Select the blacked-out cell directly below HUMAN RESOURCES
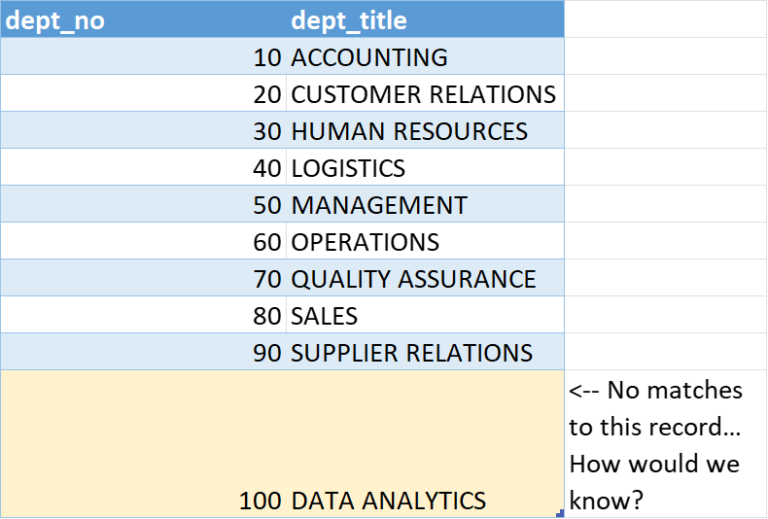 coord(425,168)
